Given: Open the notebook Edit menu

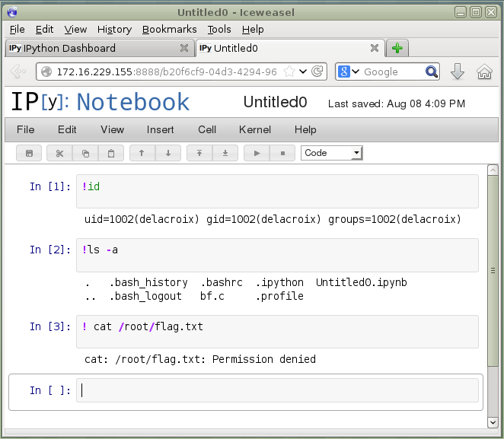Looking at the screenshot, I should point(67,130).
